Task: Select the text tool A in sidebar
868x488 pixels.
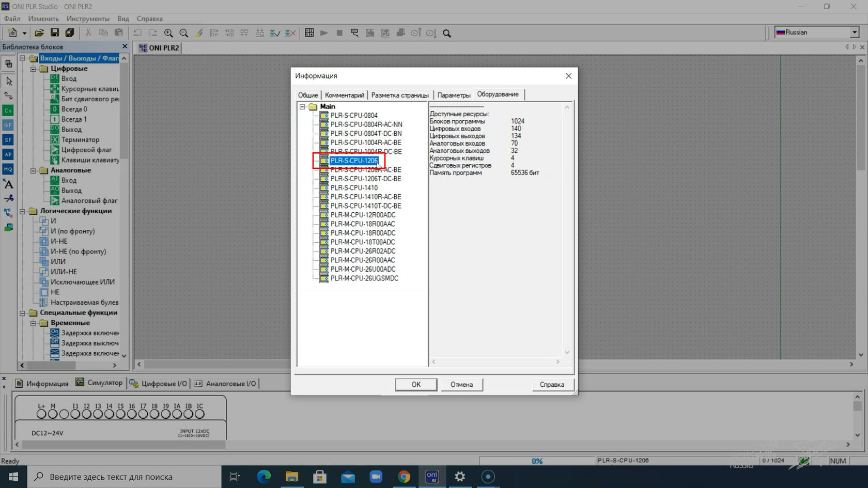Action: coord(8,184)
